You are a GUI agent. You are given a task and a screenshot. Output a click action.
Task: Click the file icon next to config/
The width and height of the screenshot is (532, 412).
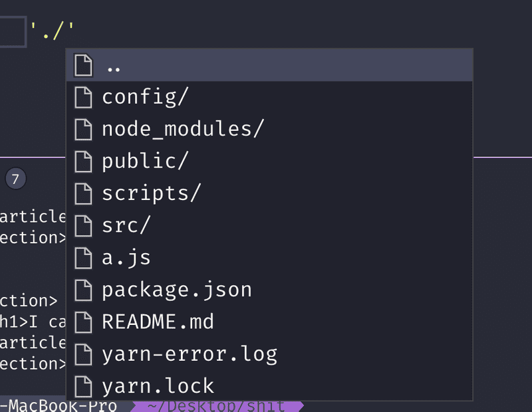(83, 97)
